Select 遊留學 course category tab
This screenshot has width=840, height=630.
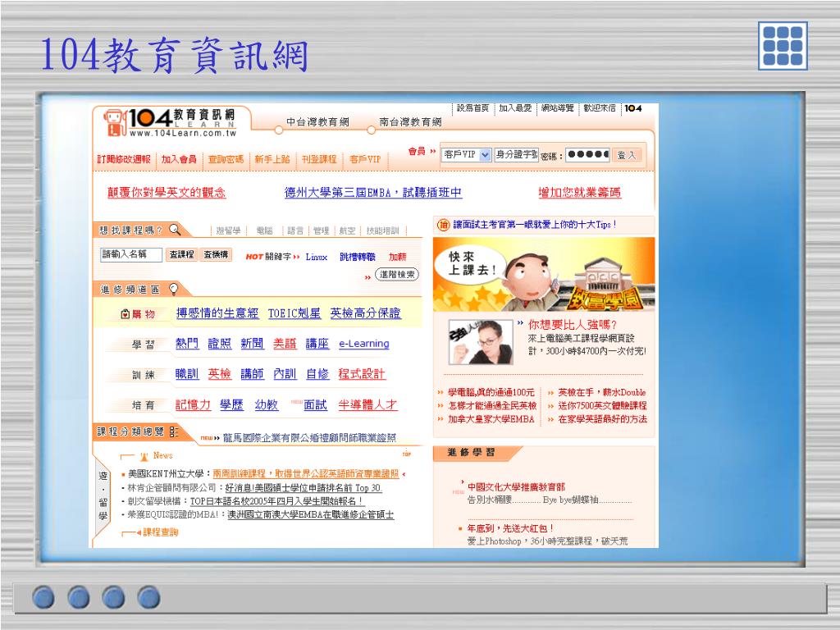tap(228, 231)
